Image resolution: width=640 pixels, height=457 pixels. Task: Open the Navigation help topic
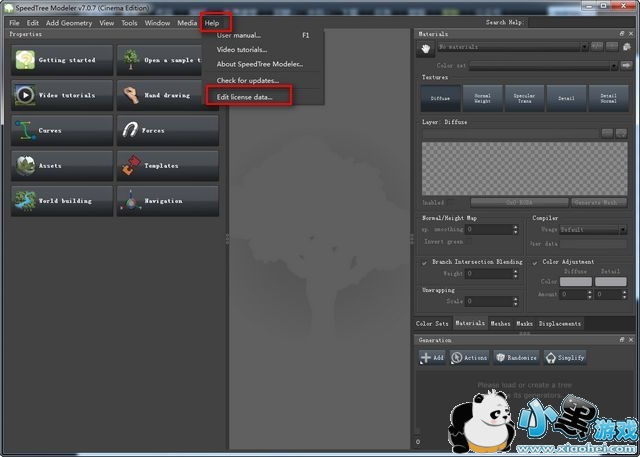point(168,201)
